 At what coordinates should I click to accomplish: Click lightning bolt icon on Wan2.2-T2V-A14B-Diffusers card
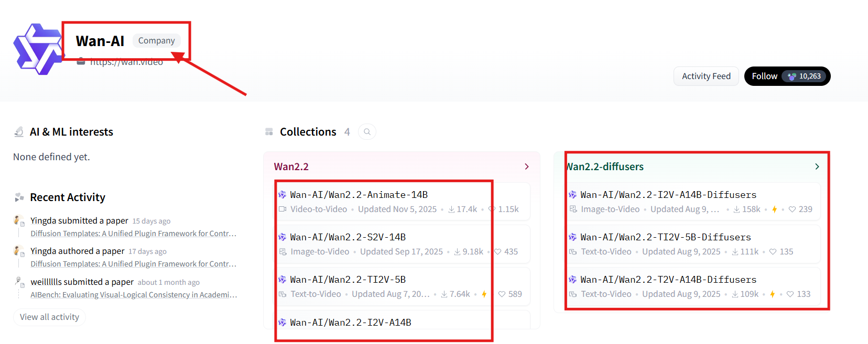point(772,294)
